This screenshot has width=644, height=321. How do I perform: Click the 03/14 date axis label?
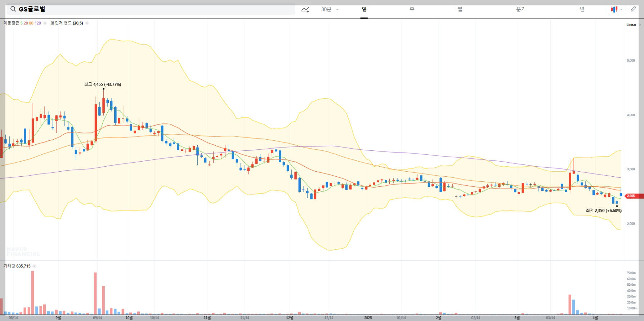pos(550,318)
